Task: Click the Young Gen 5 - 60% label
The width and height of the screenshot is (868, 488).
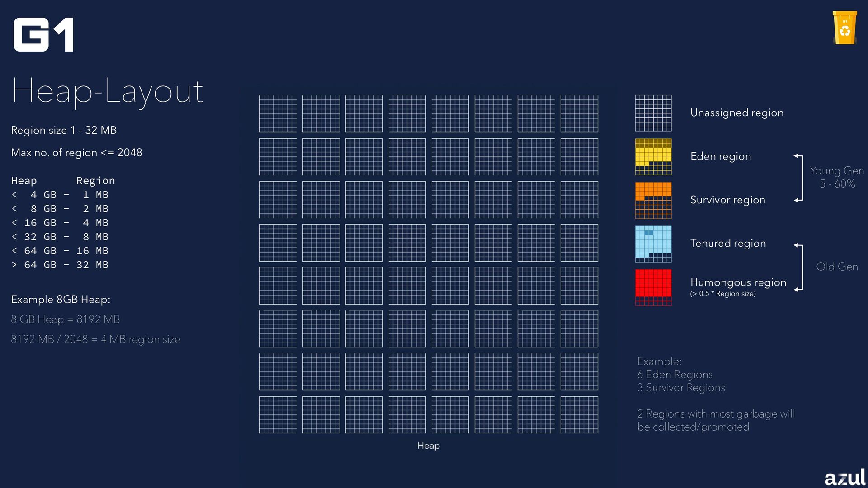Action: click(x=837, y=177)
